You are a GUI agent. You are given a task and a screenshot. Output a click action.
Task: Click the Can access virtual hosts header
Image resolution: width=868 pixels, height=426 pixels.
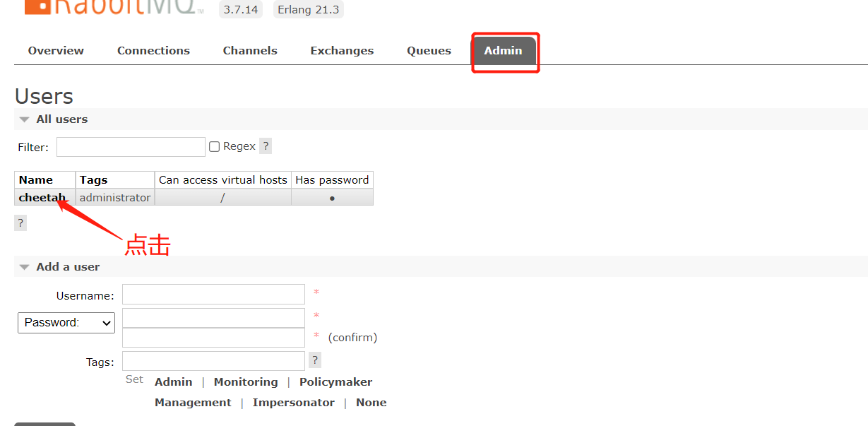point(223,180)
